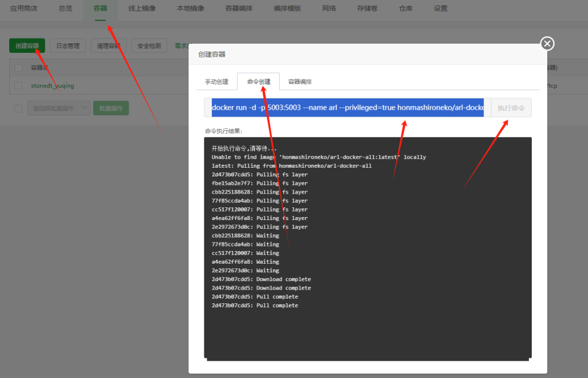The height and width of the screenshot is (378, 588).
Task: Click the 清理容器 button
Action: [x=109, y=46]
